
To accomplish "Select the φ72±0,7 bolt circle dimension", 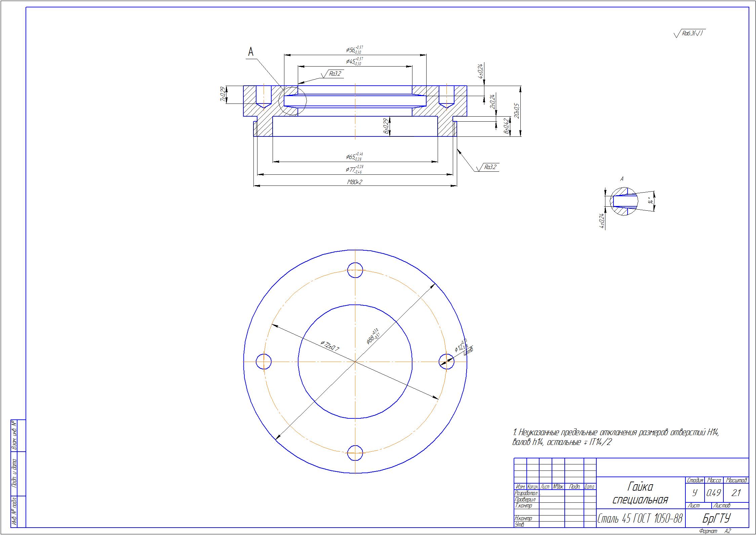I will coord(330,346).
